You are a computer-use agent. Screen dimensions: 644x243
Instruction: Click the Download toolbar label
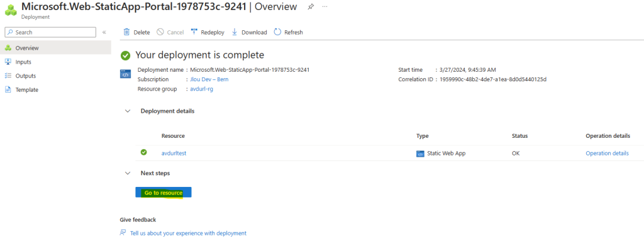[x=254, y=33]
